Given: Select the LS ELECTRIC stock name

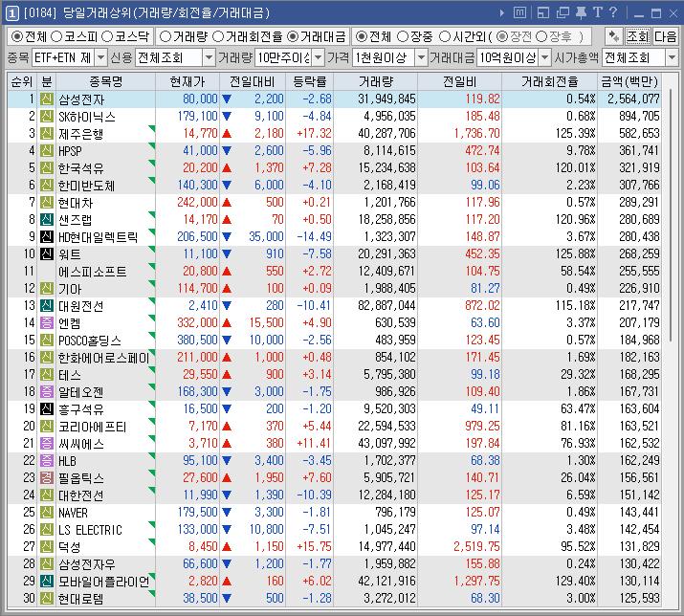Looking at the screenshot, I should [x=90, y=530].
